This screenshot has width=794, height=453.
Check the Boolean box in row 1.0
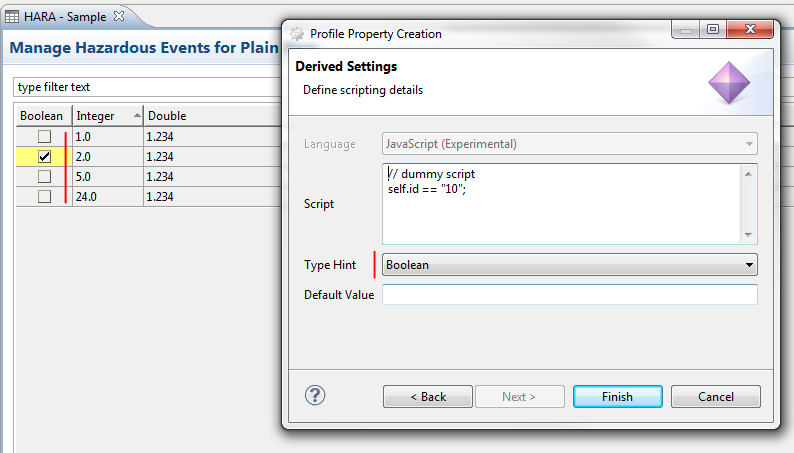(x=44, y=137)
